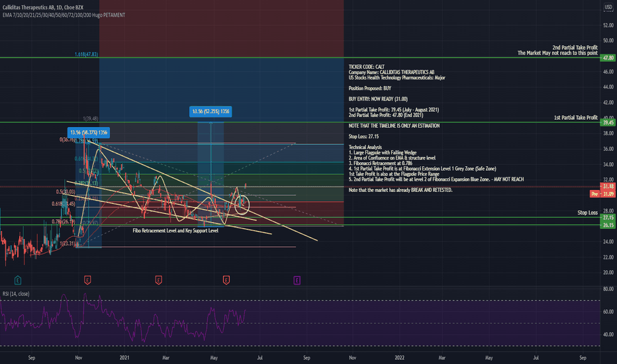The height and width of the screenshot is (364, 617).
Task: Select the Calliditas Therapeutics AB symbol title
Action: (42, 7)
